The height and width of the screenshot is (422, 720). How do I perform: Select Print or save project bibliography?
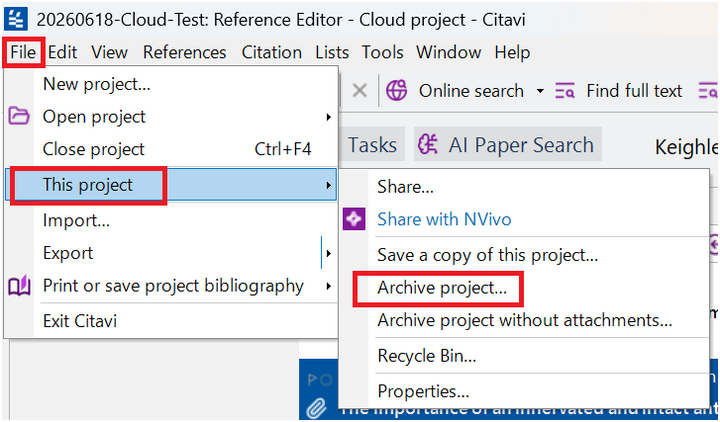[171, 286]
